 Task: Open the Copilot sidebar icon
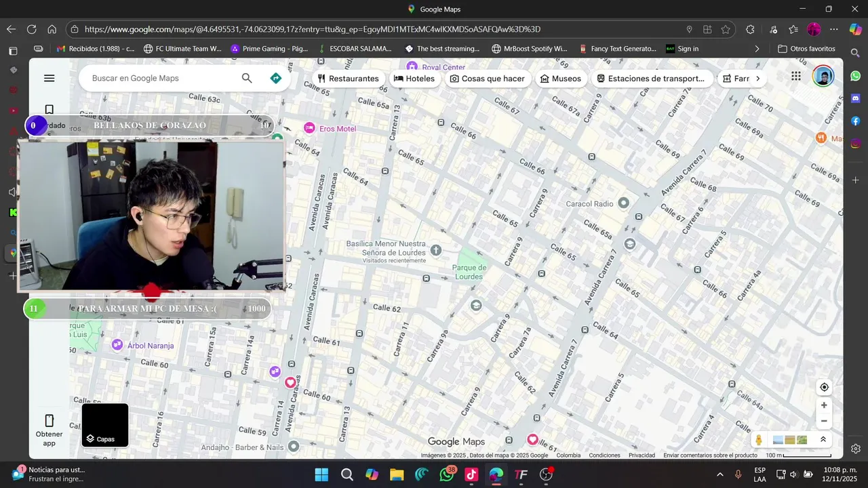point(855,29)
